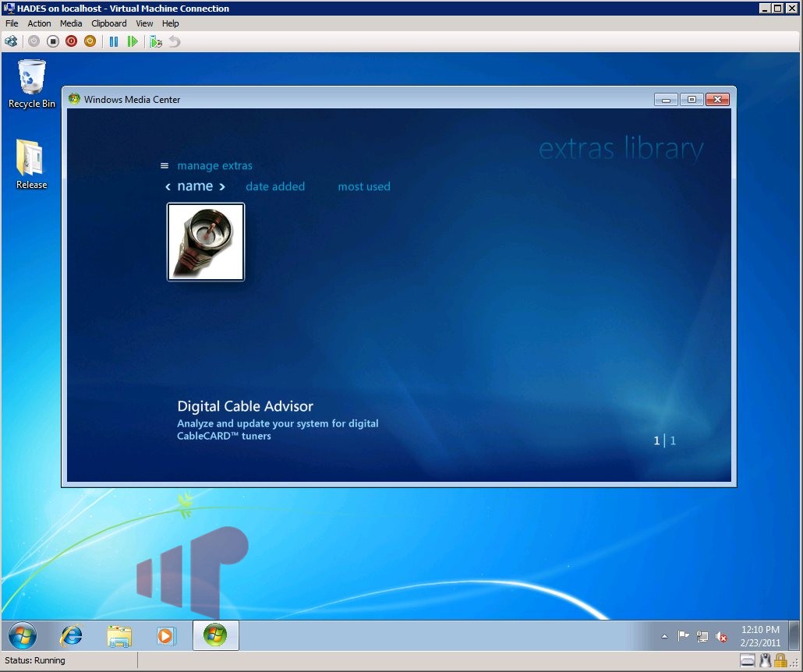The height and width of the screenshot is (672, 803).
Task: Turn off the VM with black square icon
Action: (x=53, y=41)
